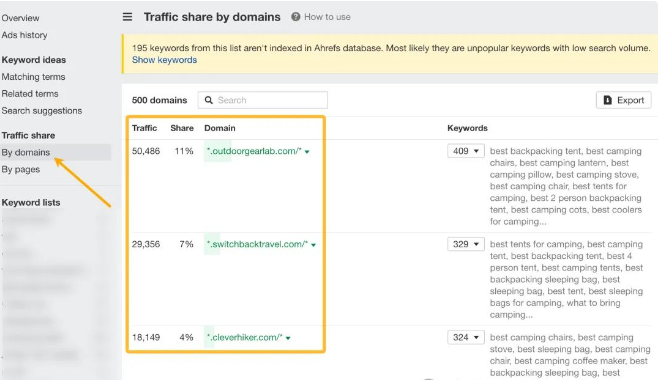This screenshot has height=380, width=664.
Task: Click the 500 domains count
Action: [x=159, y=100]
